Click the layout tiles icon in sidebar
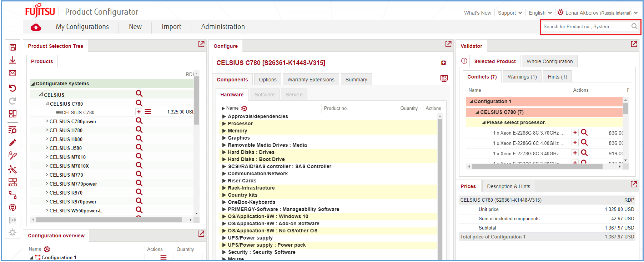 12,114
